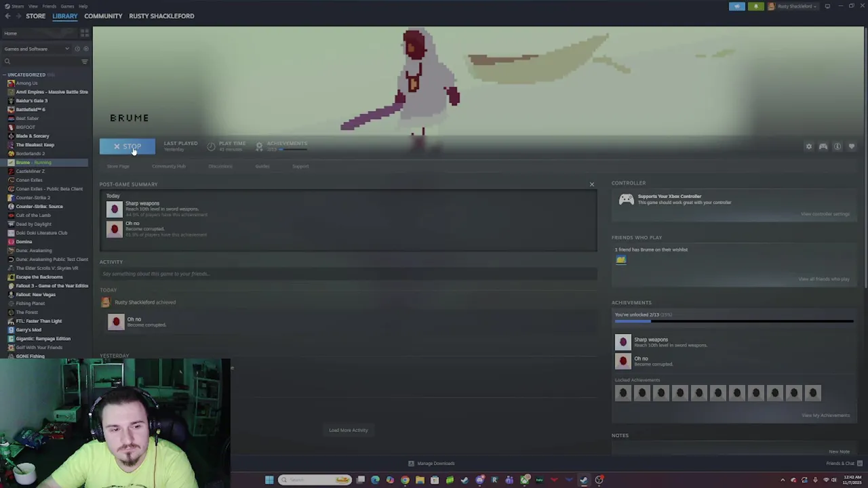The image size is (868, 488).
Task: Click first locked achievement icon
Action: 623,392
